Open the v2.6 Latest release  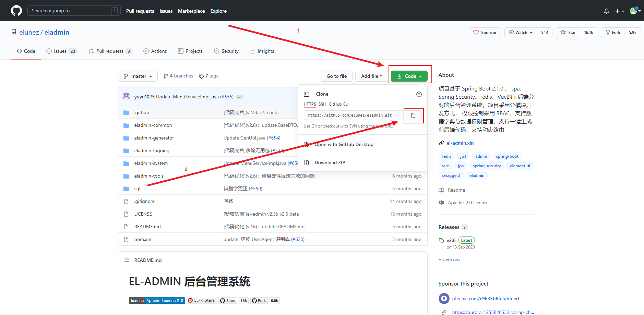coord(457,240)
